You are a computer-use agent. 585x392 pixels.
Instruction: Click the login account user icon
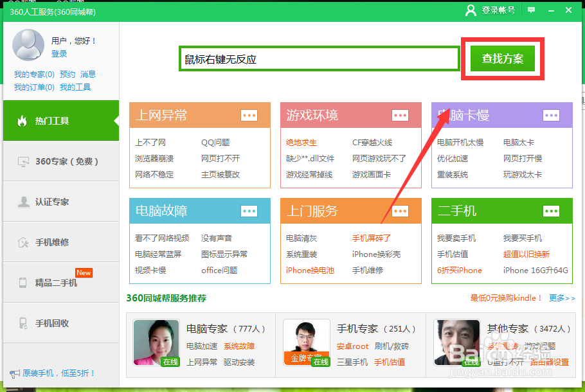(x=471, y=10)
